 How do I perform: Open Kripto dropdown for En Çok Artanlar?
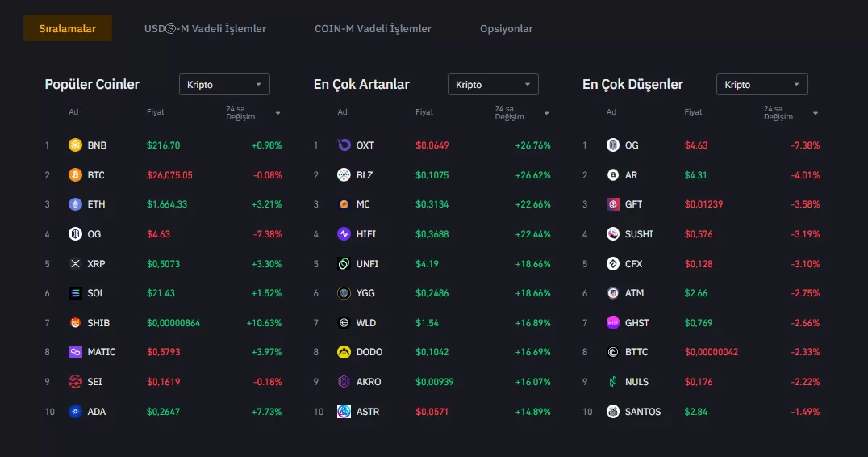493,85
